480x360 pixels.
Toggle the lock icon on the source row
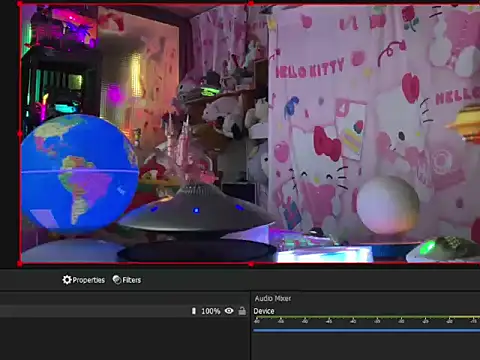(242, 311)
